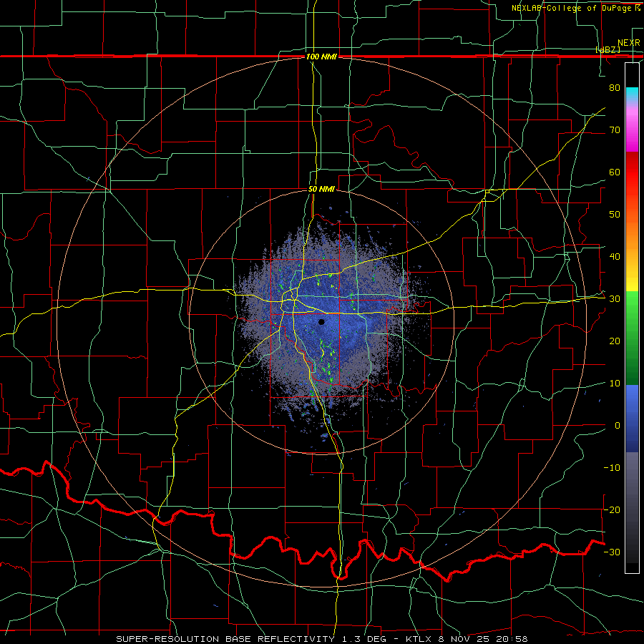Click the "100 NMI" range ring label
Image resolution: width=644 pixels, height=644 pixels.
pos(321,57)
